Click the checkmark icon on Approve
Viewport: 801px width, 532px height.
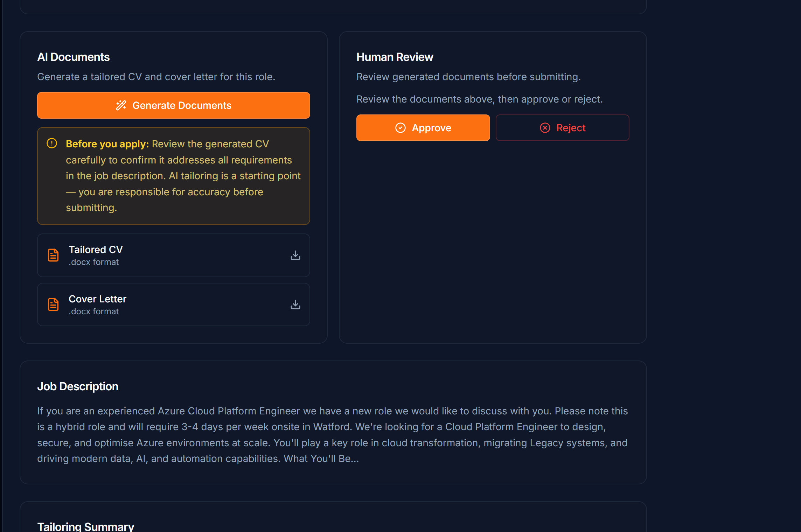(x=400, y=128)
